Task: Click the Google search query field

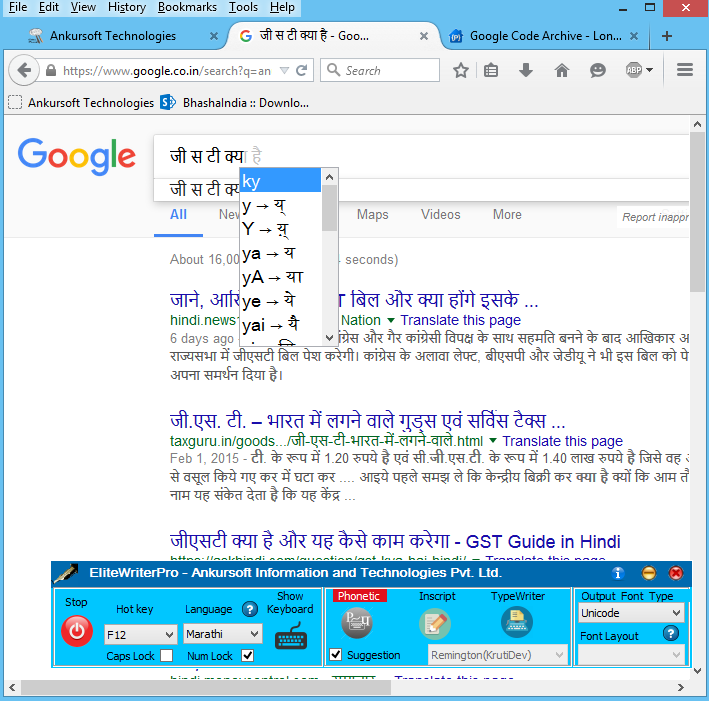Action: coord(421,156)
